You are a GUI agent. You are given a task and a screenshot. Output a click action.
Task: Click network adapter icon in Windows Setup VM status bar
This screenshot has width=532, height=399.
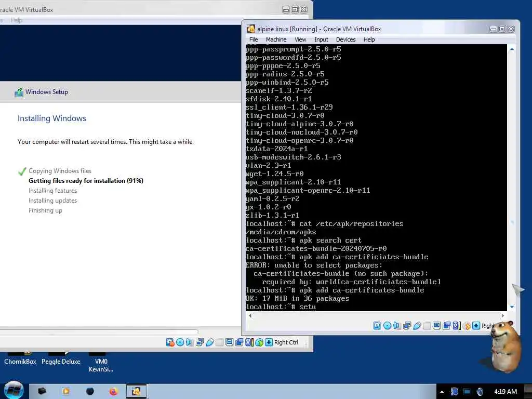point(200,342)
